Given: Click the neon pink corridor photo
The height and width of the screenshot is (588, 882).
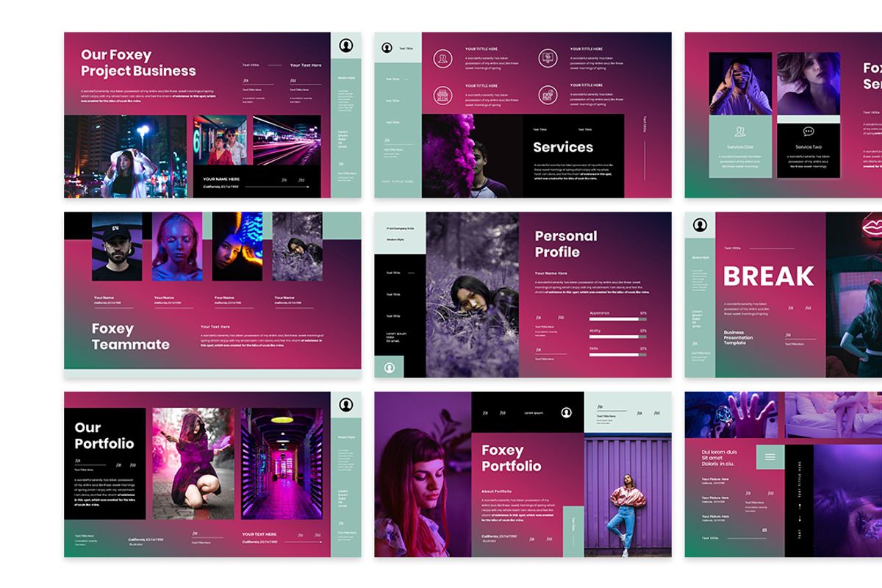Looking at the screenshot, I should 282,463.
